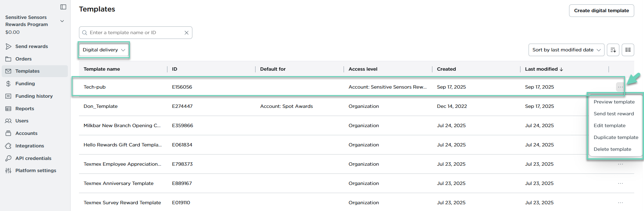Open Tech-pub row more options
This screenshot has height=211, width=644.
(x=620, y=87)
